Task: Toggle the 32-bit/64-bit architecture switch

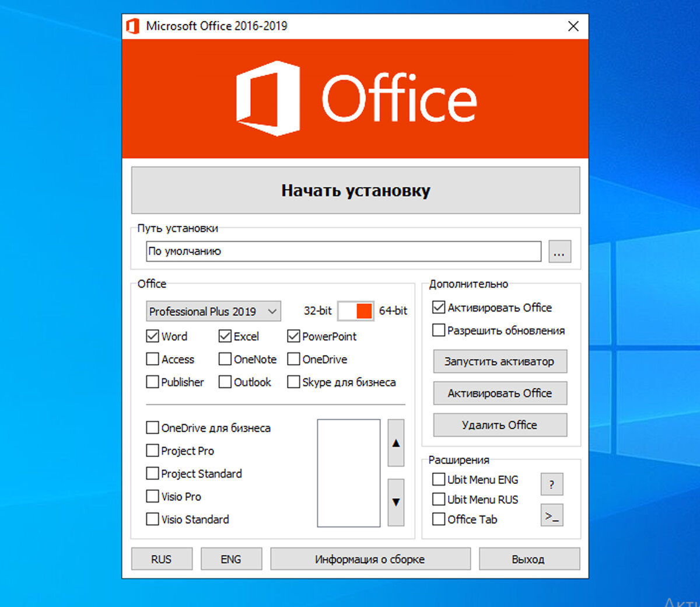Action: 356,311
